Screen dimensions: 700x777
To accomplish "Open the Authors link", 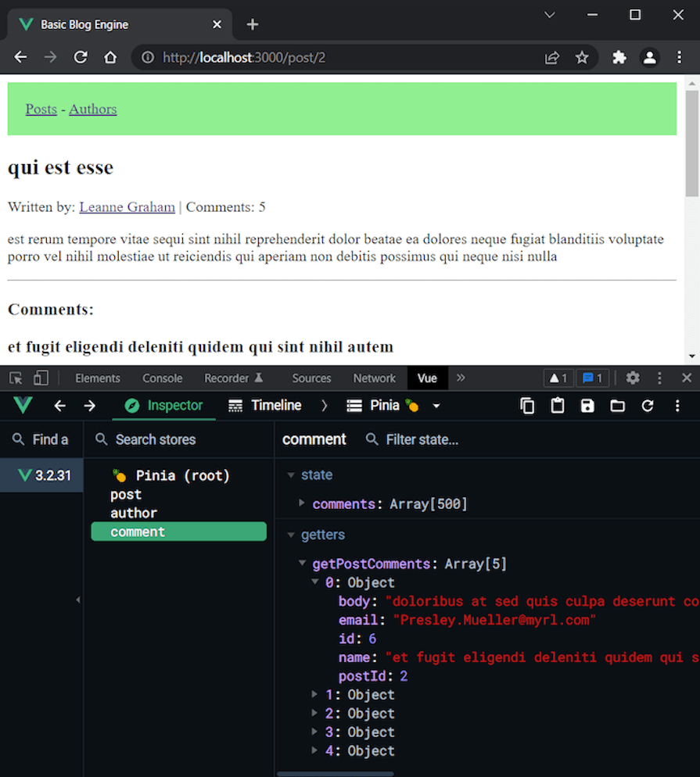I will (x=92, y=109).
